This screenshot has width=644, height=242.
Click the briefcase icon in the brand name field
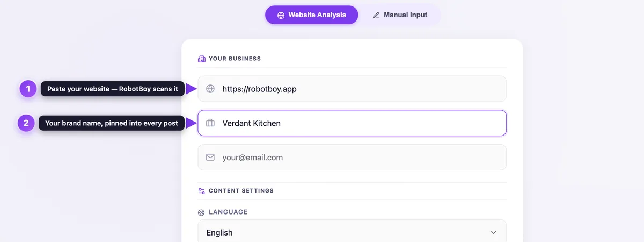210,123
